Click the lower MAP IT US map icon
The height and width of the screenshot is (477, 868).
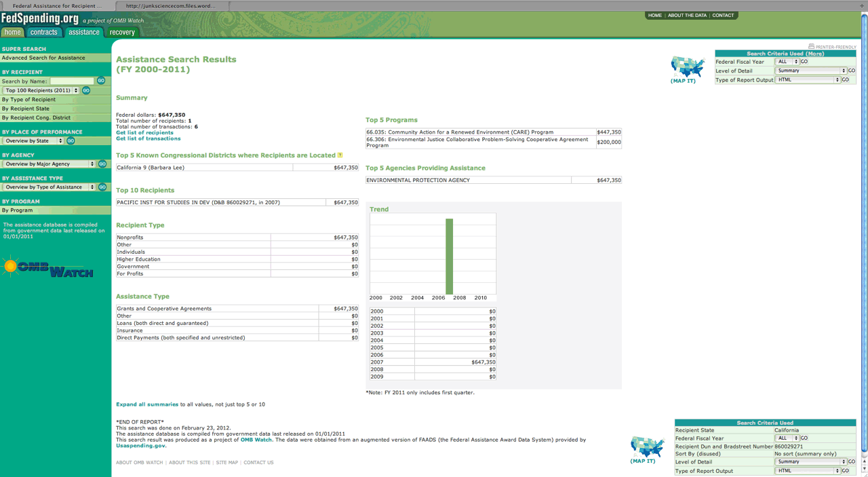[647, 447]
